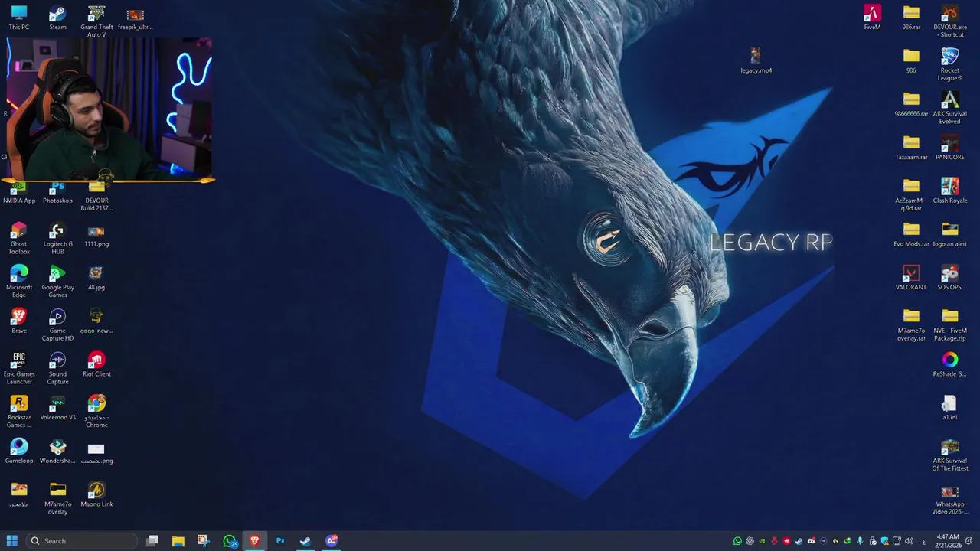
Task: Switch to Brave in the taskbar
Action: coord(255,541)
